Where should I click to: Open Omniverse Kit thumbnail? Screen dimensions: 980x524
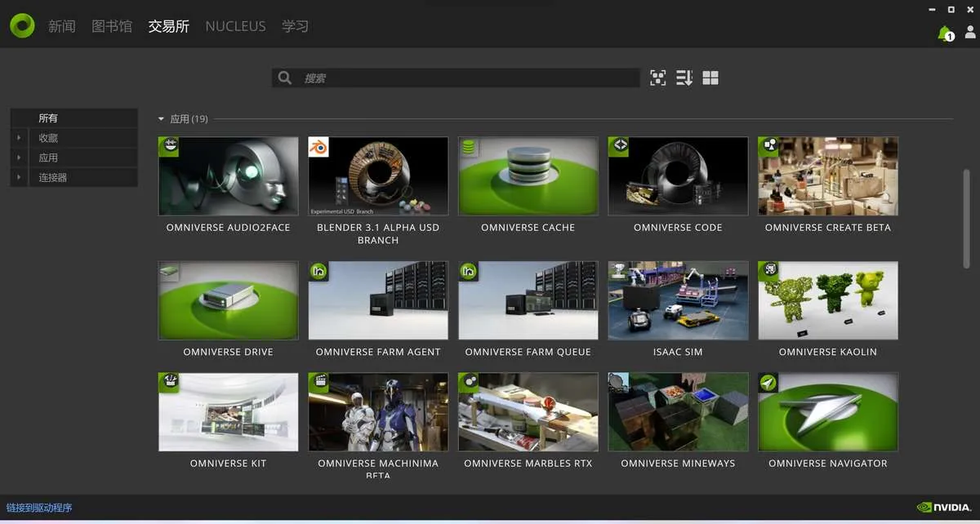point(228,412)
